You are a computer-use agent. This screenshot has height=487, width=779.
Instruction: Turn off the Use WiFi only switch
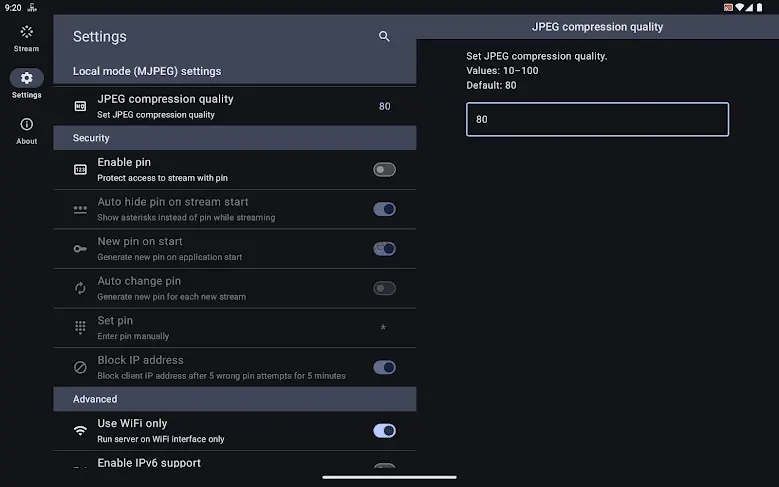[384, 431]
